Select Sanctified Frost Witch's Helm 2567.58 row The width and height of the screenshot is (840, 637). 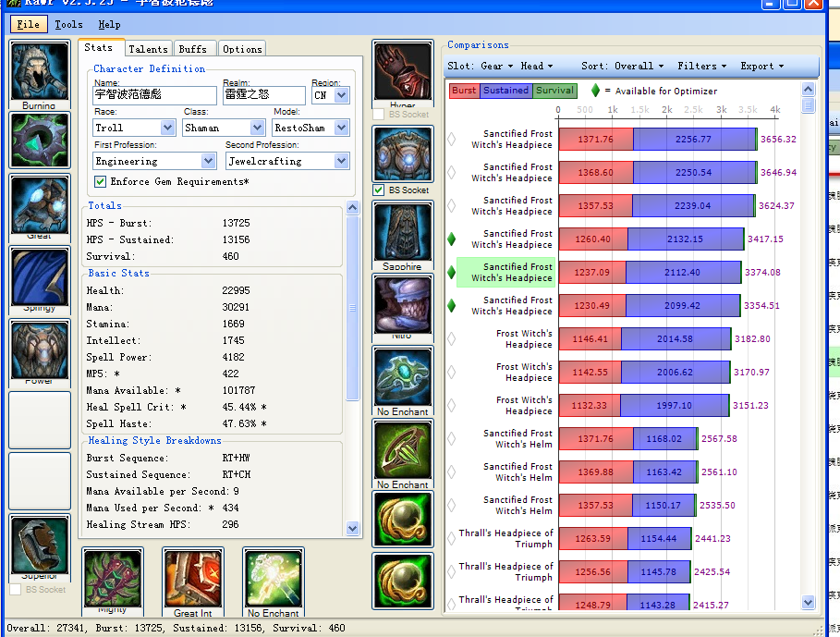517,439
